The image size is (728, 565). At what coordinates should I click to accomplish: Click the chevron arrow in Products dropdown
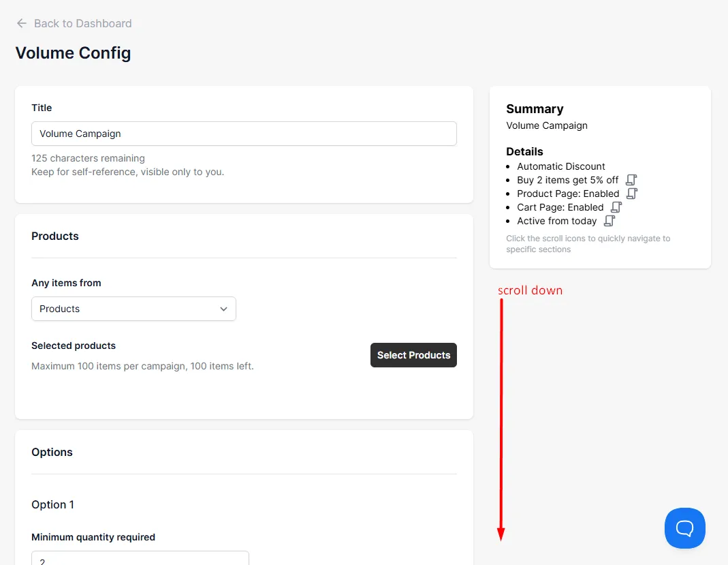[224, 309]
